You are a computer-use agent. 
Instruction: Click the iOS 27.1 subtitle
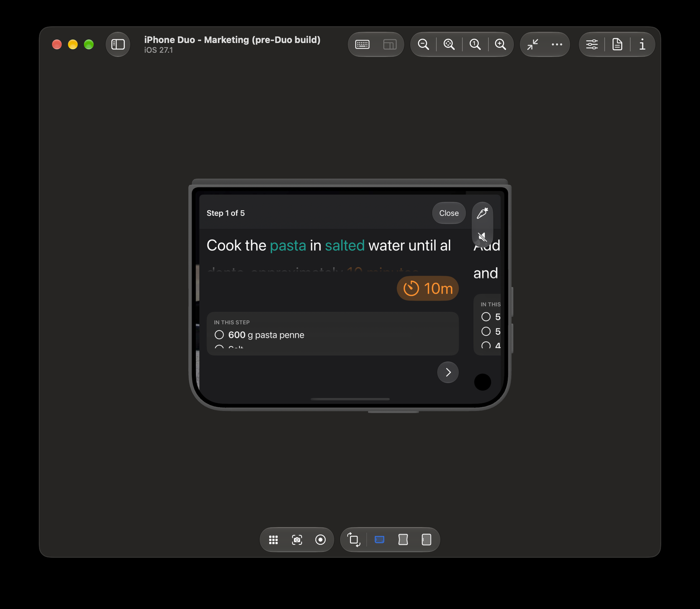tap(158, 50)
